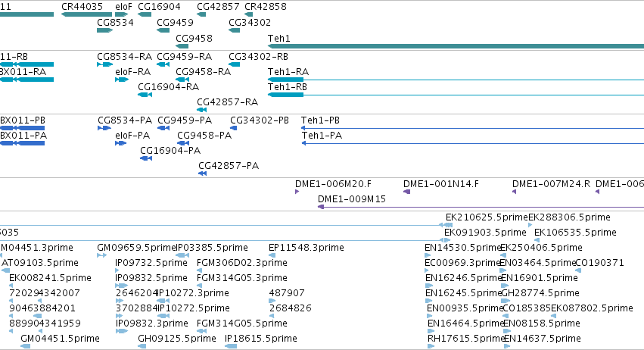
Task: Click EST AT09103.5prime
Action: click(40, 263)
